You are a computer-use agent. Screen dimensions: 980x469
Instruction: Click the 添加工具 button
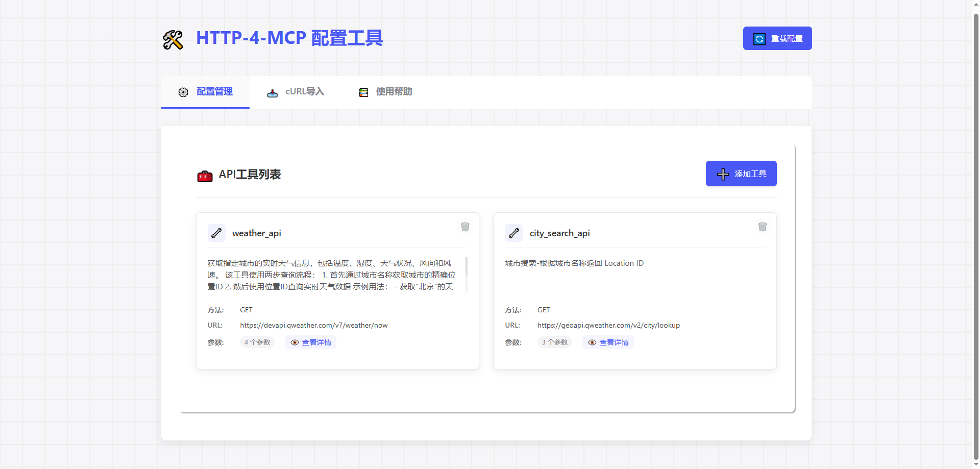point(741,174)
